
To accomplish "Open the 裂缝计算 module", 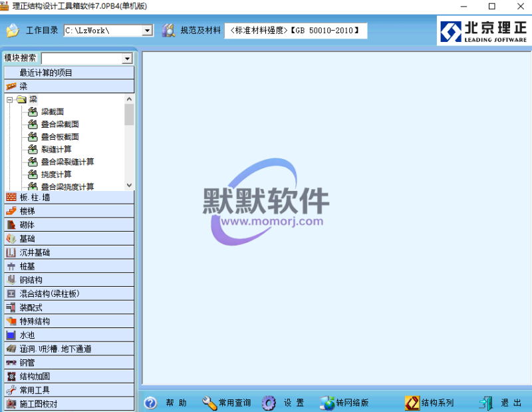I will point(56,149).
